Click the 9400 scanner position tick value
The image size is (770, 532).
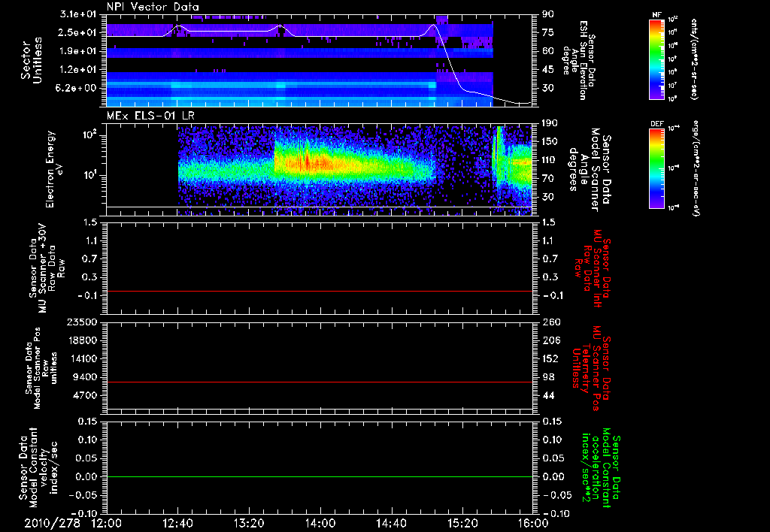coord(86,377)
